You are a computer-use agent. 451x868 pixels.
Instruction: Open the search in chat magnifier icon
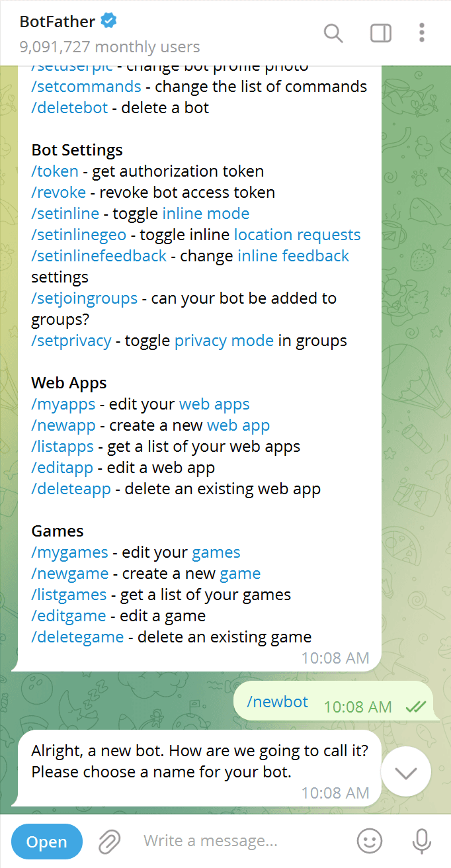pos(333,32)
